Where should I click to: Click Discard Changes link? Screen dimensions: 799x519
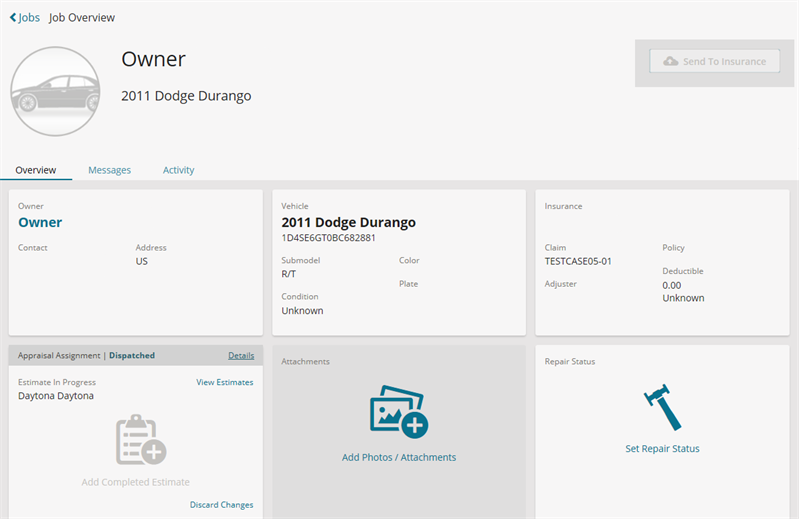[x=222, y=505]
